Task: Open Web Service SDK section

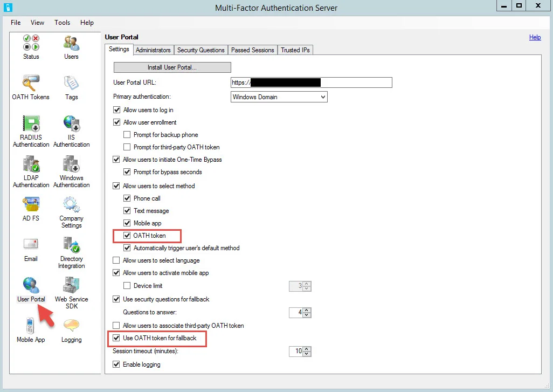Action: click(72, 293)
